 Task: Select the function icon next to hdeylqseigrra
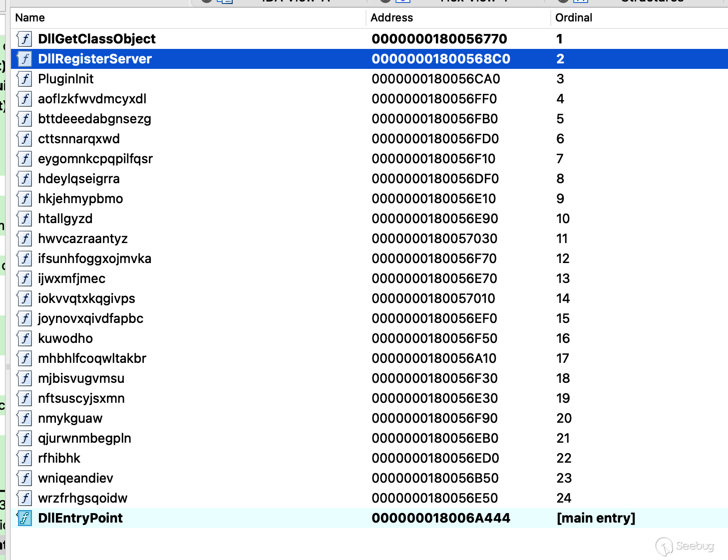click(x=24, y=178)
